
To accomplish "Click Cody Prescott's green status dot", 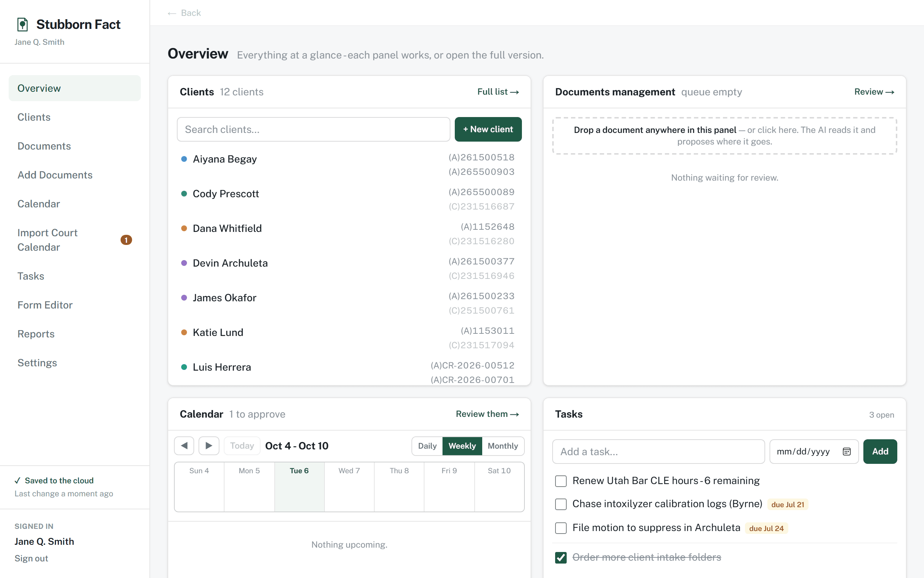I will tap(184, 194).
